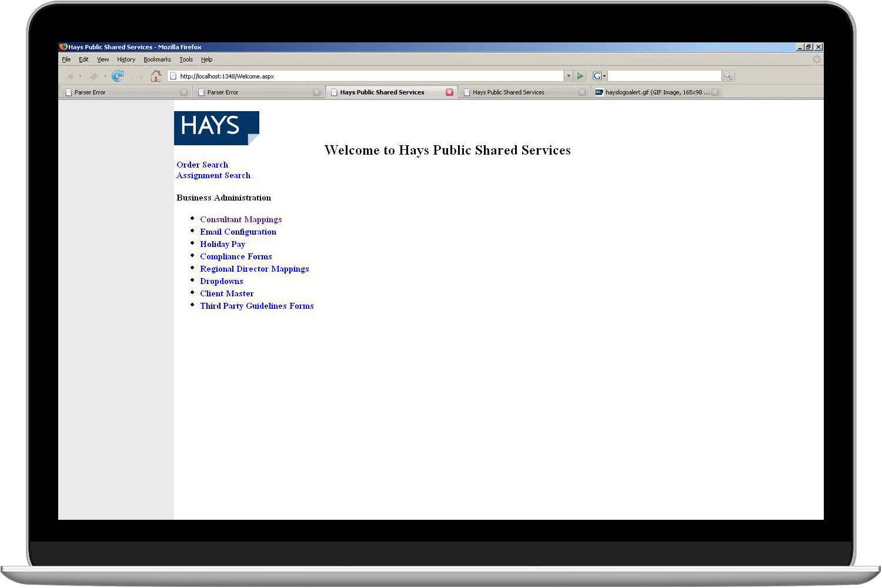
Task: Close the second Parser Error tab
Action: click(x=317, y=92)
